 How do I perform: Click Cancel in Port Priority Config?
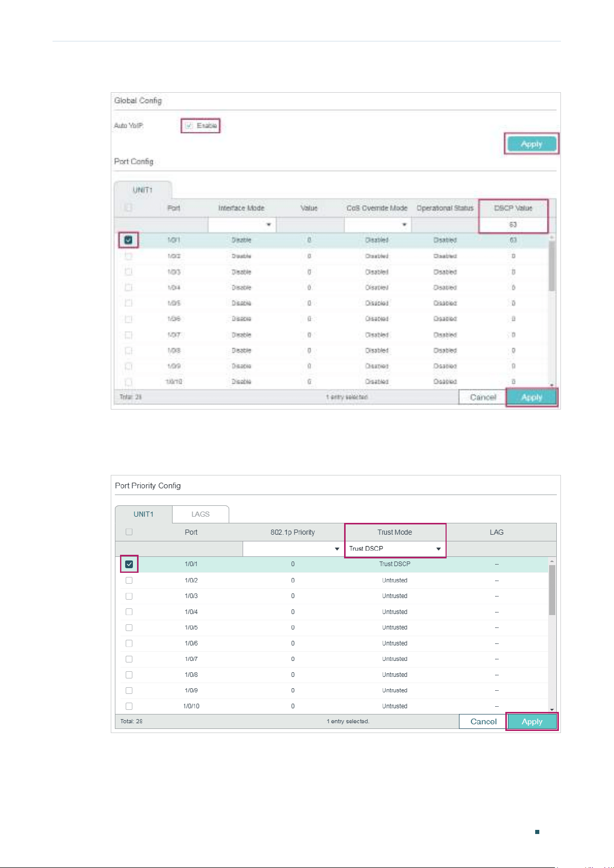(x=483, y=722)
